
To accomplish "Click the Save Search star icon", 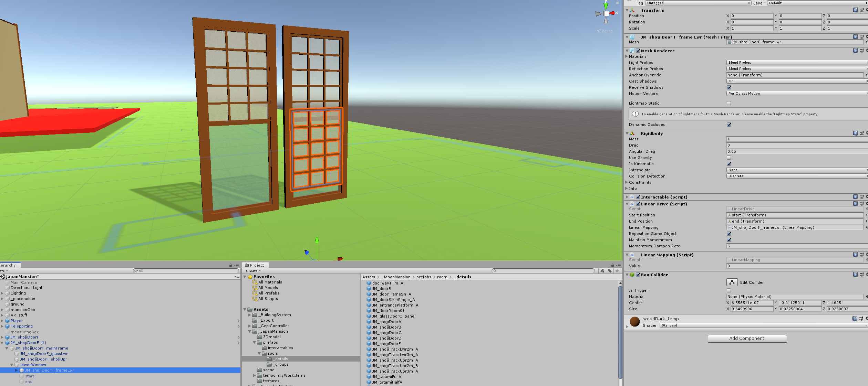I will click(617, 271).
